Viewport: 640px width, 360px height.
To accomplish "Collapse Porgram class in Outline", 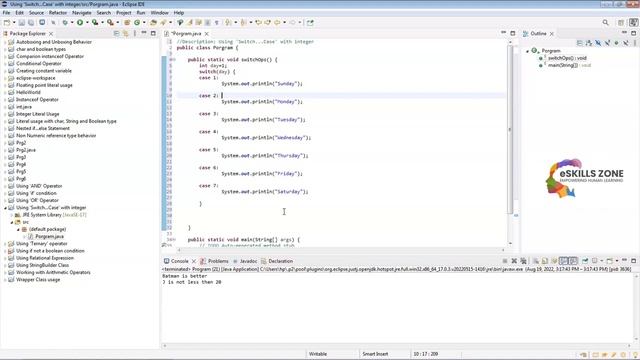I will point(527,51).
